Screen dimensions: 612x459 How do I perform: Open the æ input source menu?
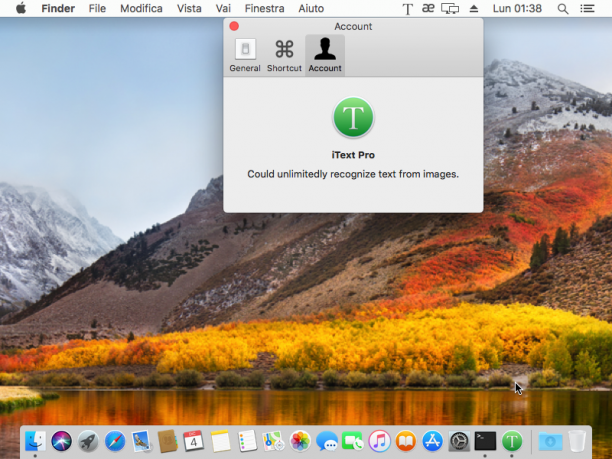coord(428,8)
